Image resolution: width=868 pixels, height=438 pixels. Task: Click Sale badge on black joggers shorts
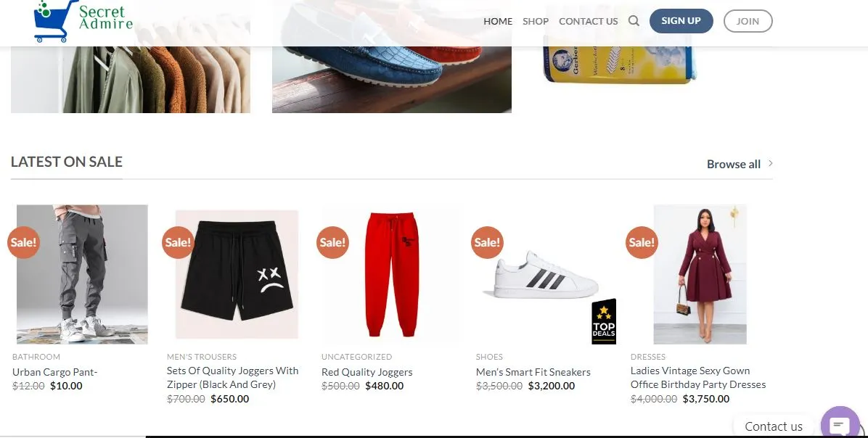[178, 242]
